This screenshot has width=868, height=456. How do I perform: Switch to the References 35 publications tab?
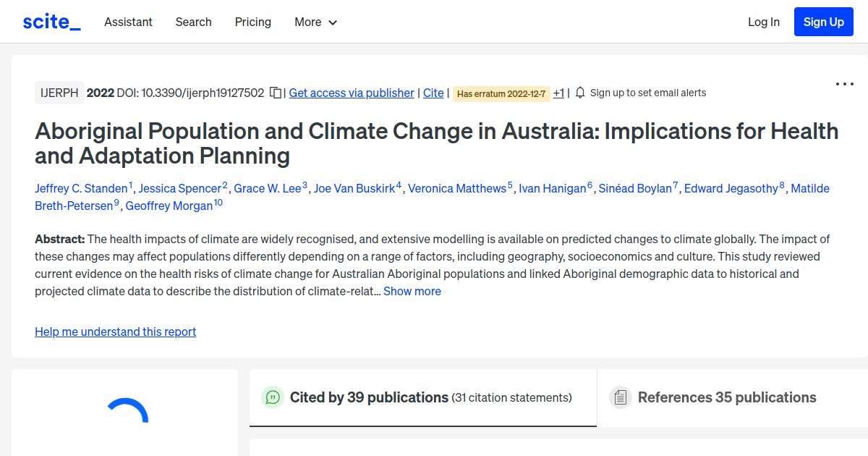[x=727, y=397]
